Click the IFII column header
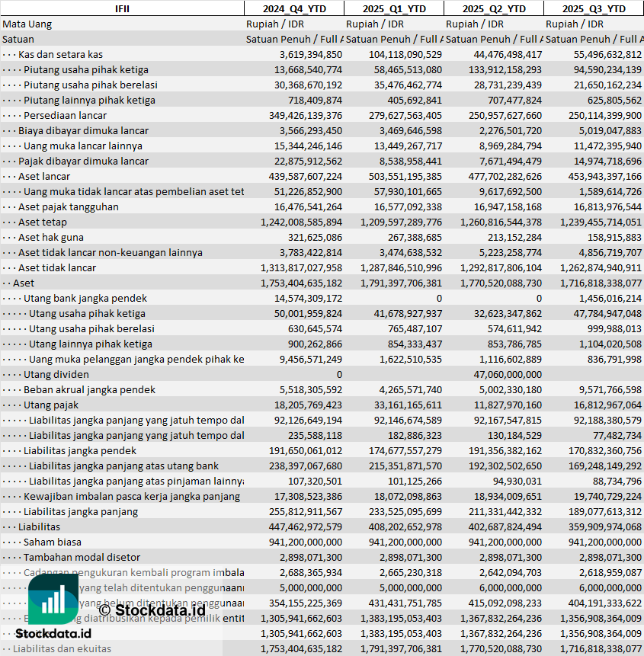Image resolution: width=644 pixels, height=656 pixels. [x=122, y=9]
